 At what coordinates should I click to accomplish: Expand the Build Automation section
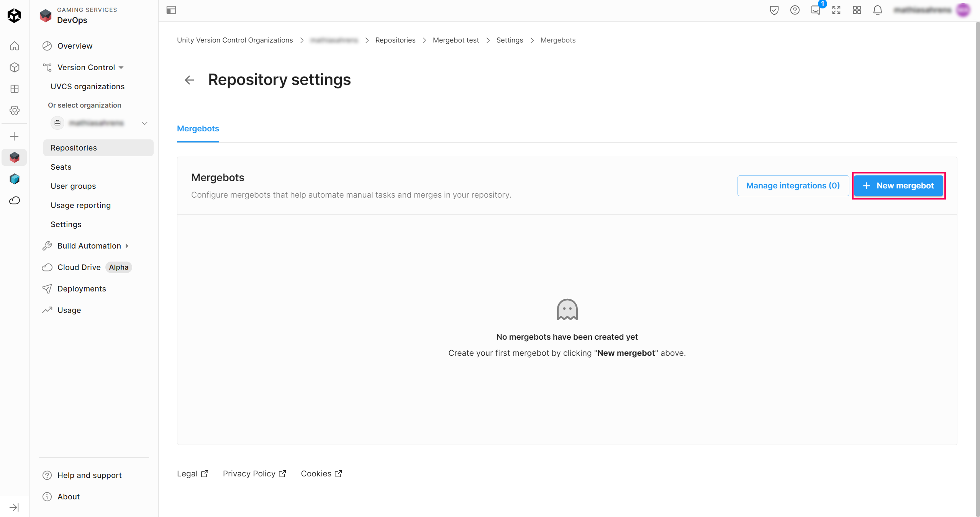89,246
